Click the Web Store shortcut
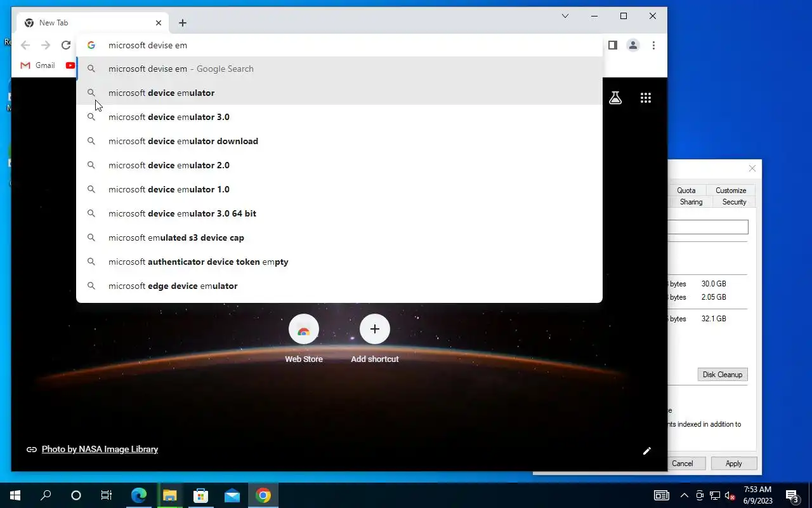The image size is (812, 508). tap(304, 339)
